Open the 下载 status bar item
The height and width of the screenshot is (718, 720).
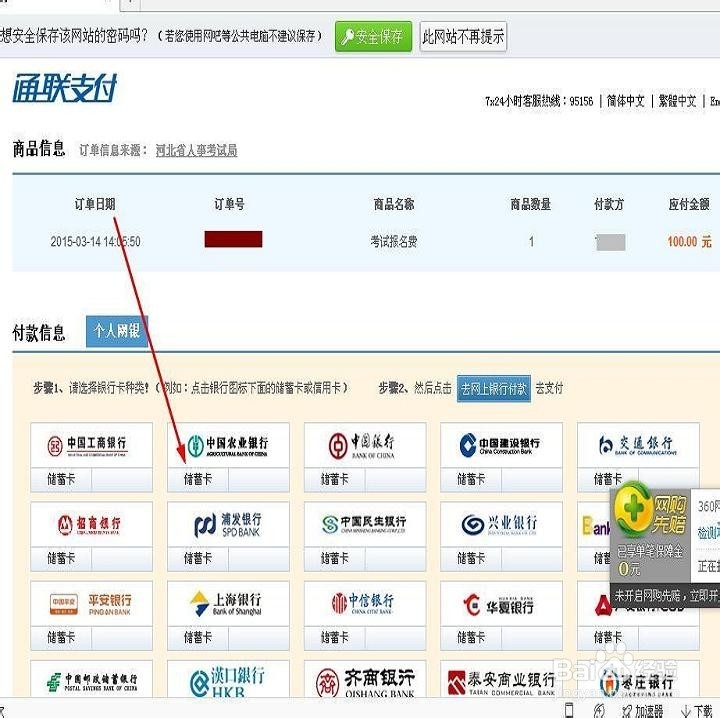tap(697, 711)
